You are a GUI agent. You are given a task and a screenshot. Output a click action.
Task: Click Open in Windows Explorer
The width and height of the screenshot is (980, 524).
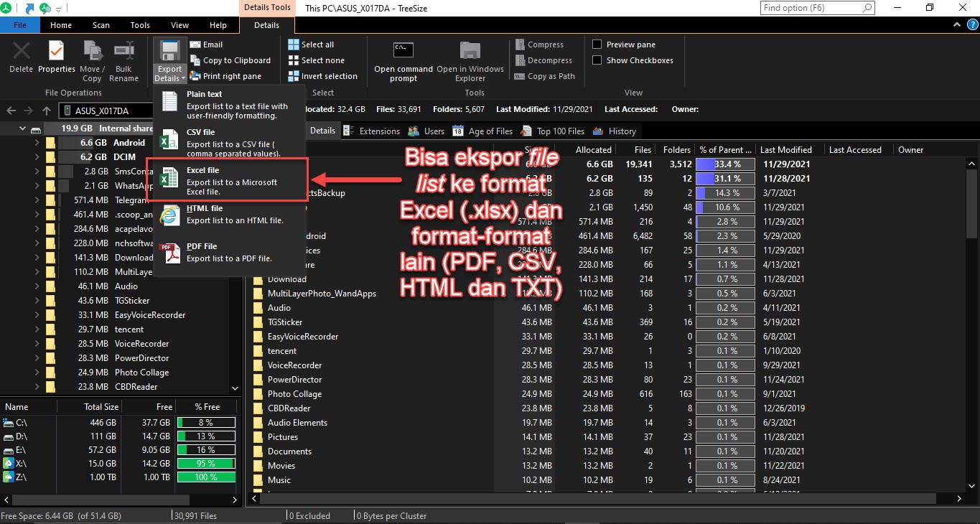coord(470,61)
